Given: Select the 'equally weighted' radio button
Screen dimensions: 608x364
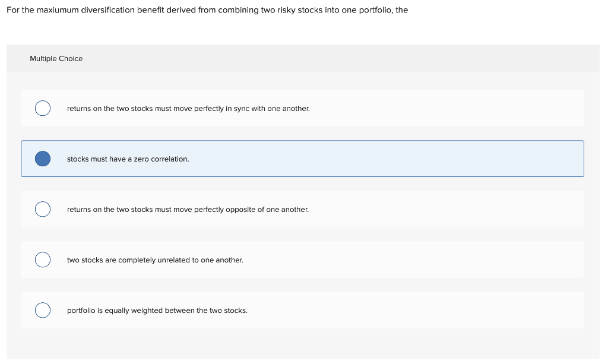Looking at the screenshot, I should click(42, 311).
